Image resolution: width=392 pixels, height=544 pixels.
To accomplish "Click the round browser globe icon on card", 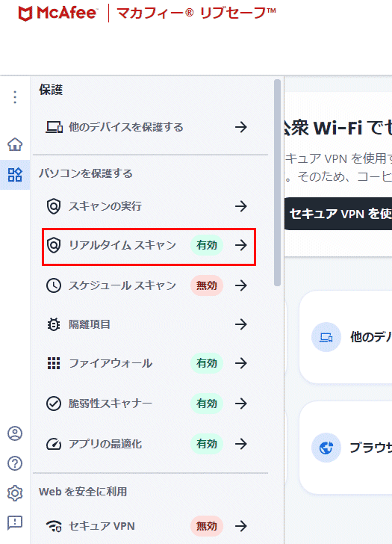I will (326, 448).
